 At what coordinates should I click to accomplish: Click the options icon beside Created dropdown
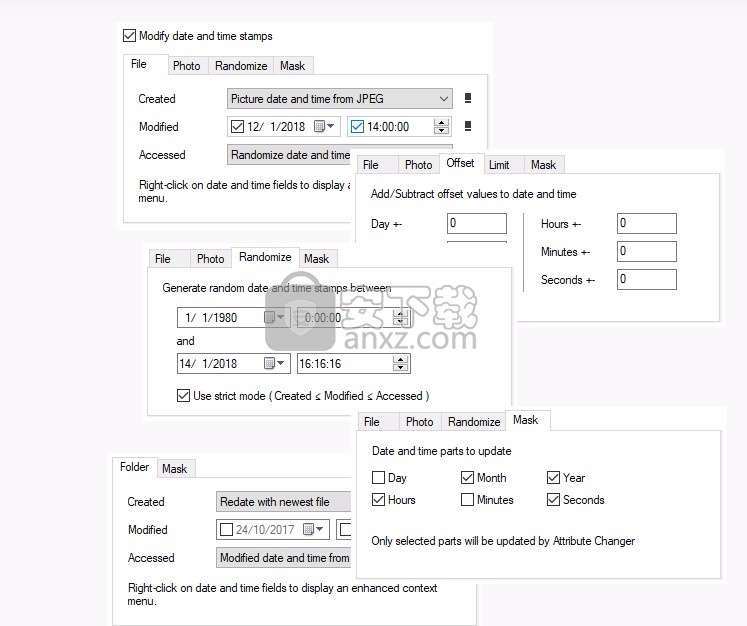[x=467, y=99]
